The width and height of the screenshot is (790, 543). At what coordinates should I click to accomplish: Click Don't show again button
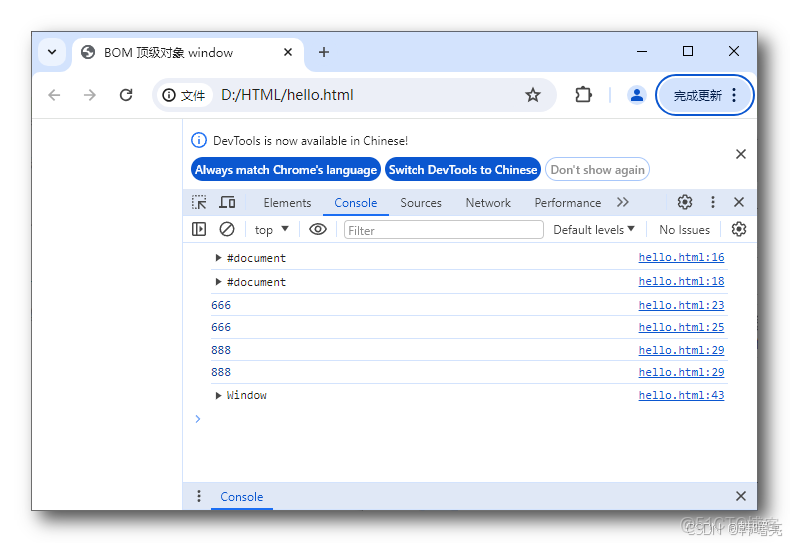598,170
